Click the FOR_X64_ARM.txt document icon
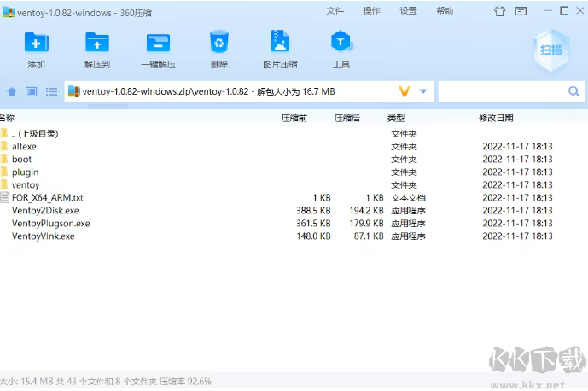 [4, 197]
